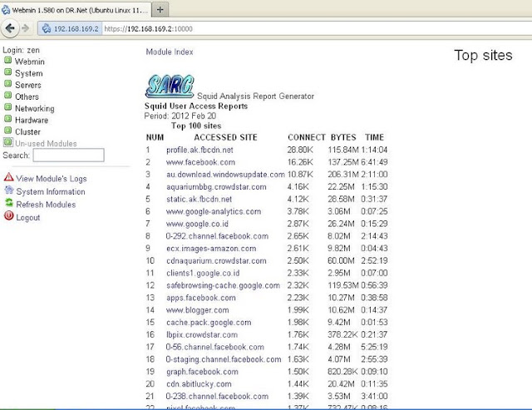532x410 pixels.
Task: Expand the Cluster category
Action: (x=27, y=131)
